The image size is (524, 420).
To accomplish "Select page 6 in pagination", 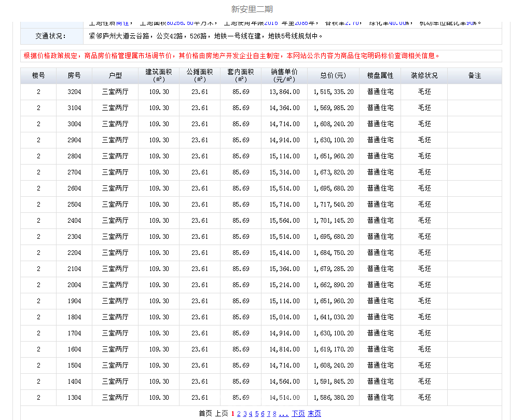I will (263, 414).
